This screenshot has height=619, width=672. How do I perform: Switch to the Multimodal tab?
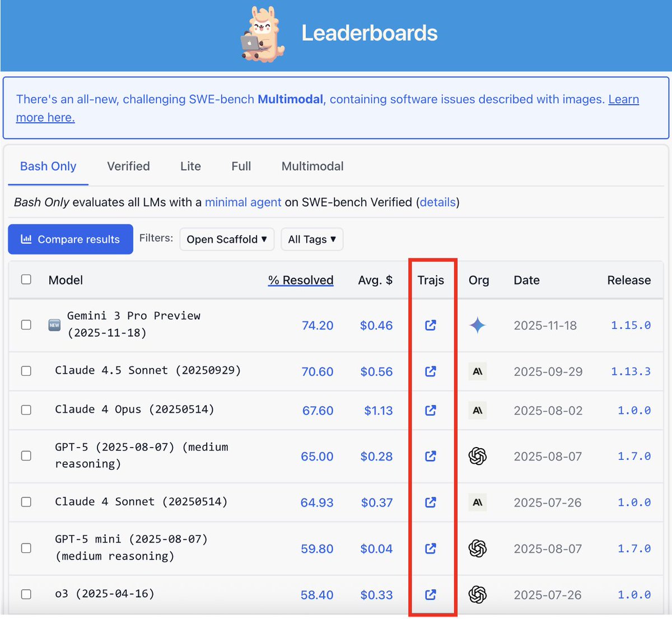(312, 166)
